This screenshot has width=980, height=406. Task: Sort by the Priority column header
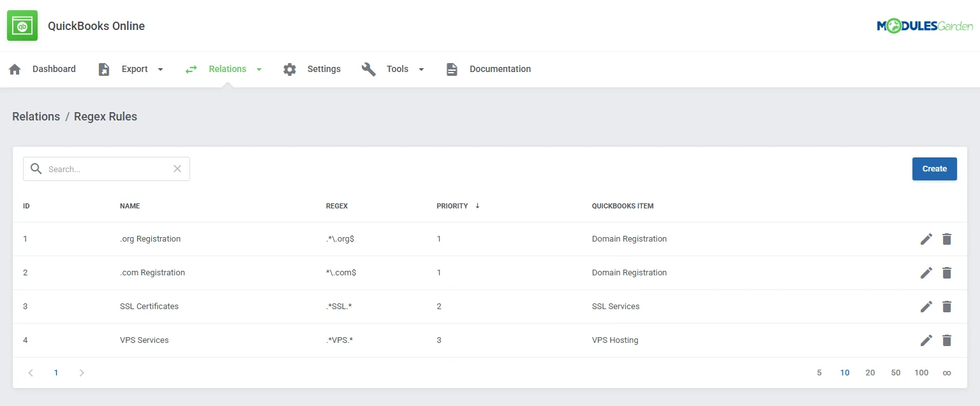pyautogui.click(x=452, y=206)
